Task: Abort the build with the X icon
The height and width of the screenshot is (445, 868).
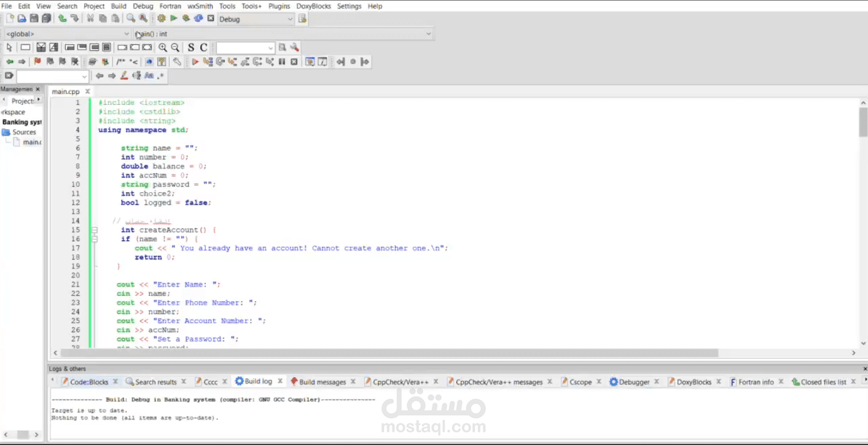Action: point(211,18)
